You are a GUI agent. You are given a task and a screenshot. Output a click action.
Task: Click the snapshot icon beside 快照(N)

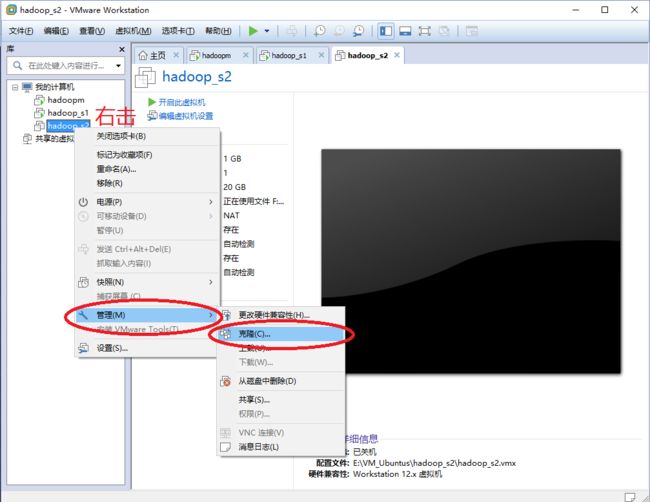(x=84, y=282)
